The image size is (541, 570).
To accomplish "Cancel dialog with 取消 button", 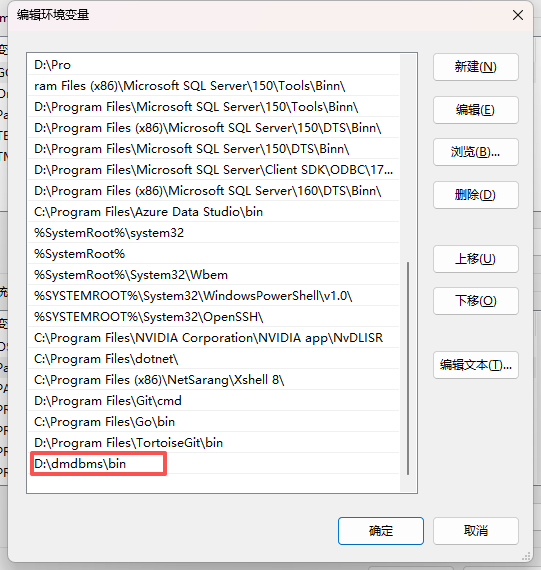I will (x=476, y=531).
